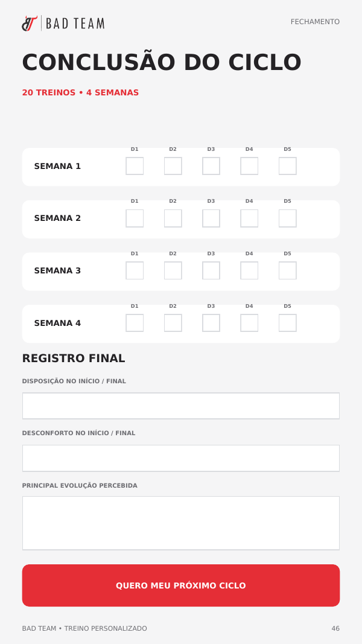The width and height of the screenshot is (362, 644).
Task: Mark Semana 3 D3 as completed
Action: (x=211, y=270)
